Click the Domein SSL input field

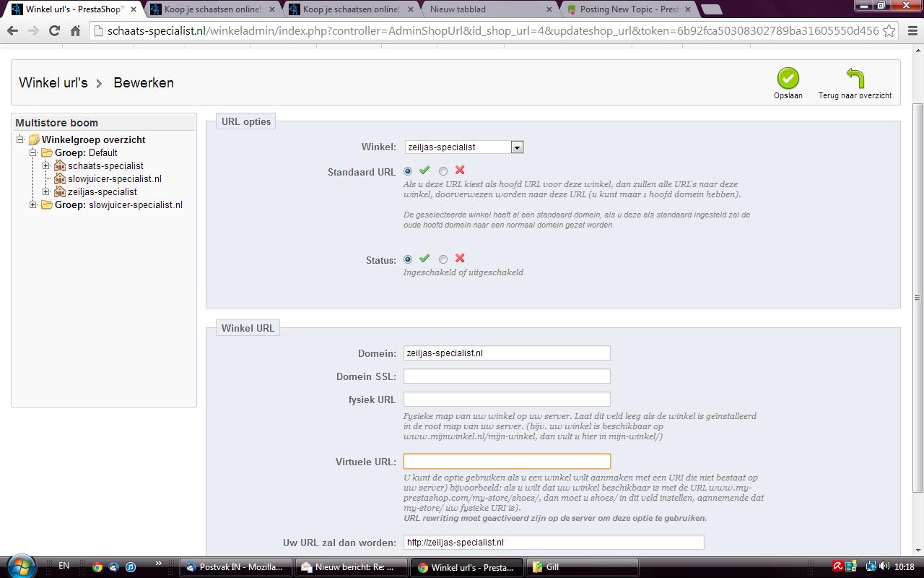tap(507, 376)
